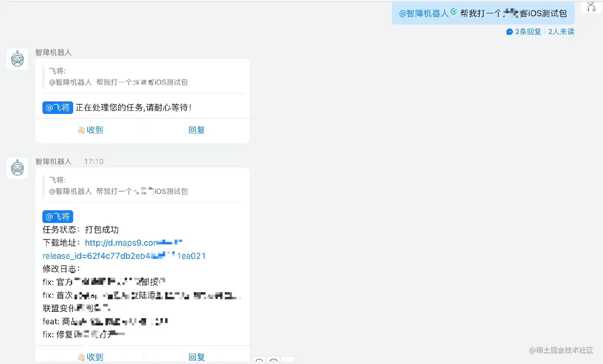Screen dimensions: 603x364
Task: Show the 2人未读 unread list
Action: (561, 31)
